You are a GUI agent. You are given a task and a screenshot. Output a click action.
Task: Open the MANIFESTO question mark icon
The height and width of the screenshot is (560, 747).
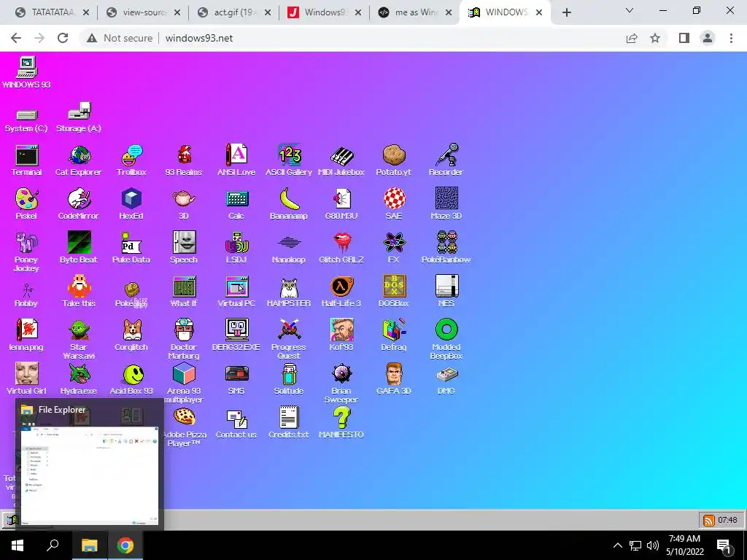(x=341, y=423)
